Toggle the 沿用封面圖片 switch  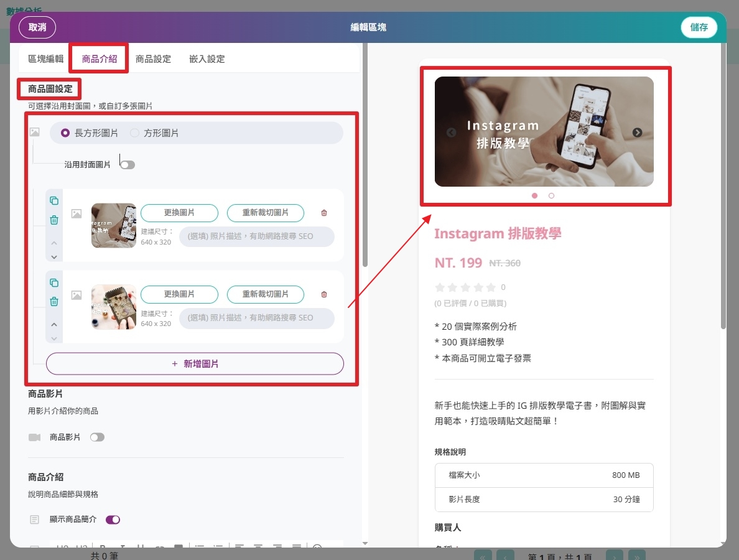[128, 164]
